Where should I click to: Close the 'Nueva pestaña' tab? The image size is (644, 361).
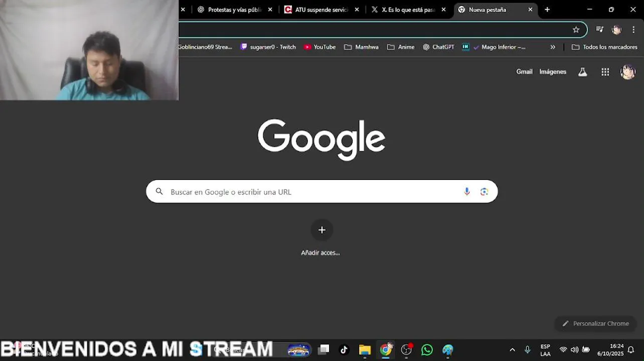click(x=530, y=10)
